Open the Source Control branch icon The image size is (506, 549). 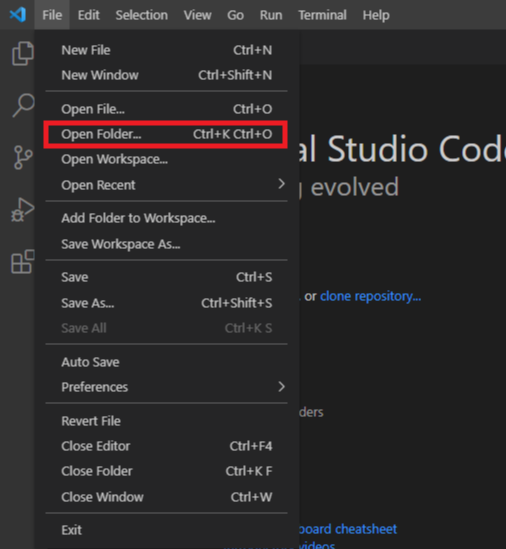(23, 158)
